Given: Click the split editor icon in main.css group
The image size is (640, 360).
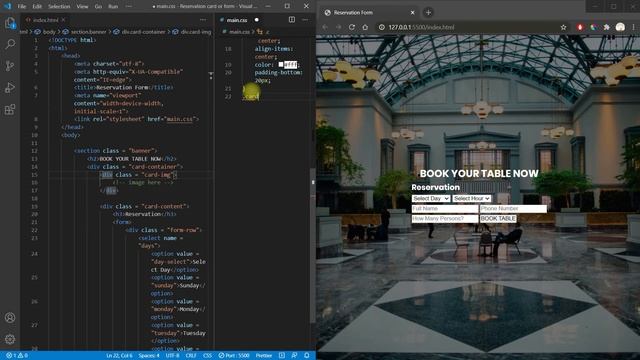Looking at the screenshot, I should 292,20.
